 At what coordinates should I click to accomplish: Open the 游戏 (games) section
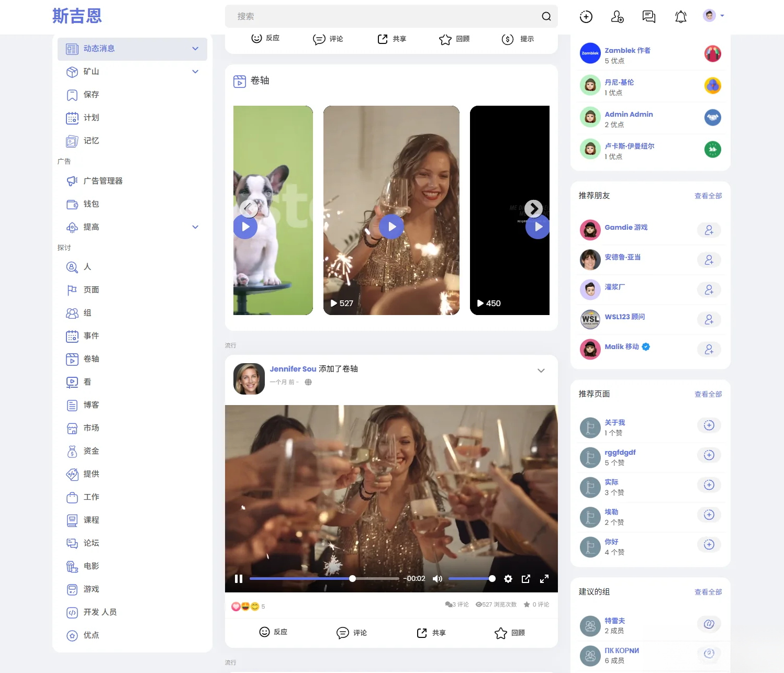(x=90, y=589)
